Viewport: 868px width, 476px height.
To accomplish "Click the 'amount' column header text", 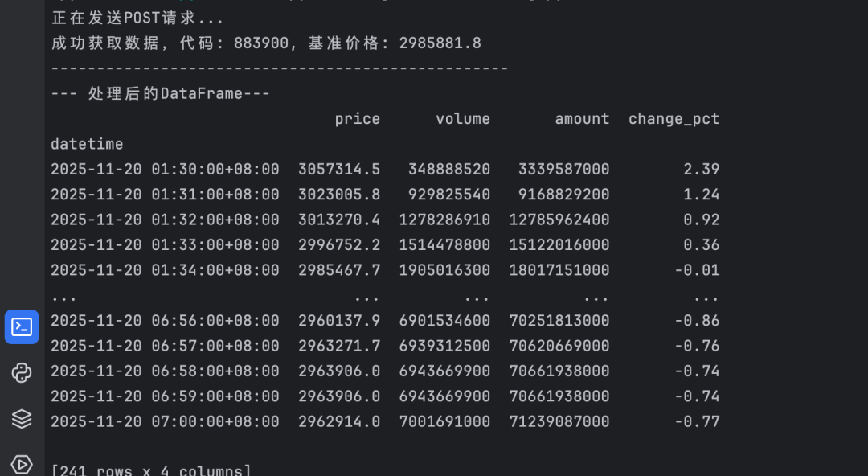I will click(x=582, y=119).
